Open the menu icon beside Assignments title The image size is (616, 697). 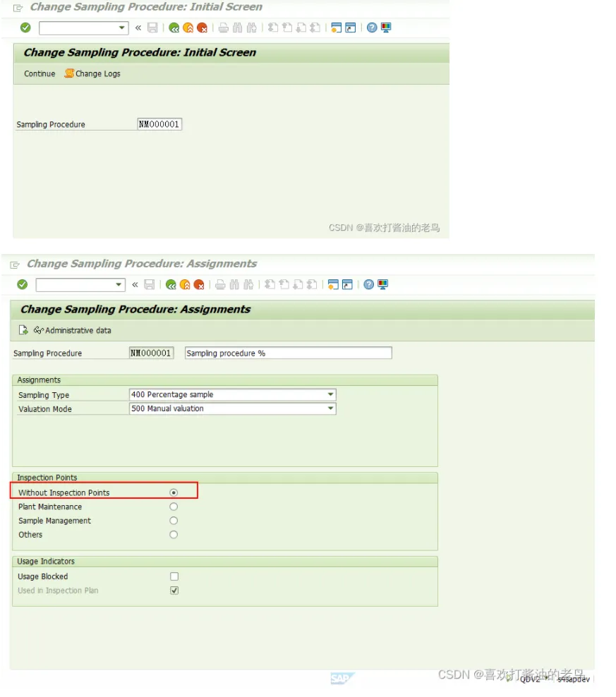[x=16, y=264]
